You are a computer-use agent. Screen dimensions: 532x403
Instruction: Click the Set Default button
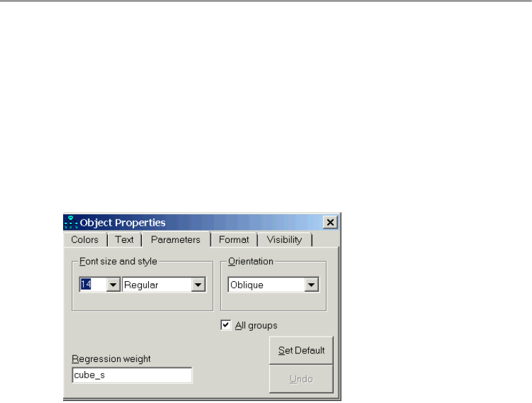click(x=301, y=350)
